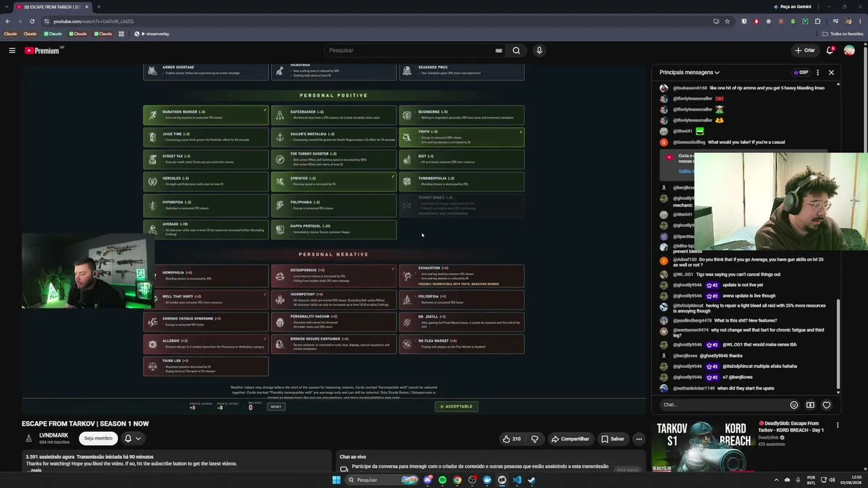868x488 pixels.
Task: Select the Escape From Tarkov browser tab
Action: [53, 7]
